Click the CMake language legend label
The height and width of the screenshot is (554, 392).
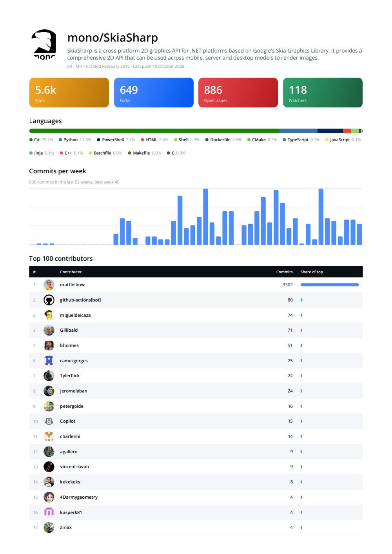(x=259, y=140)
